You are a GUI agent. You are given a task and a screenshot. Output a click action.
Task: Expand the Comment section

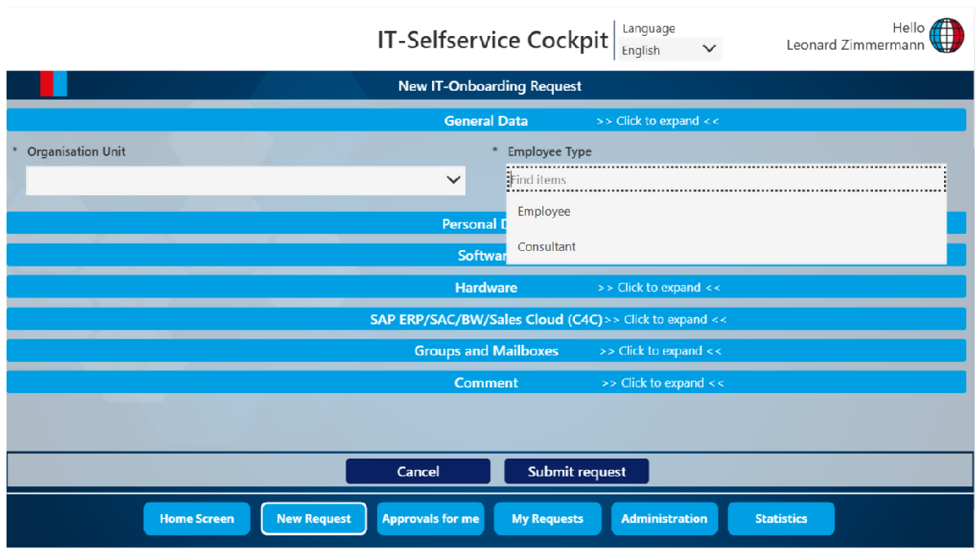[x=486, y=383]
